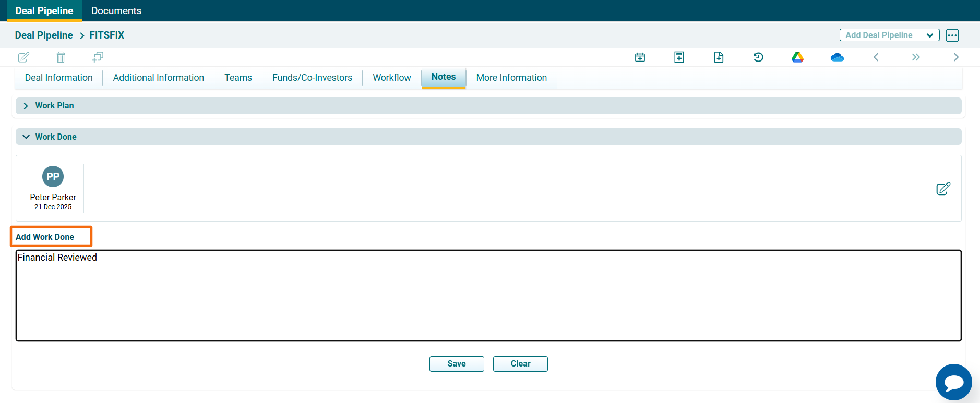Open the history clock icon

point(758,57)
